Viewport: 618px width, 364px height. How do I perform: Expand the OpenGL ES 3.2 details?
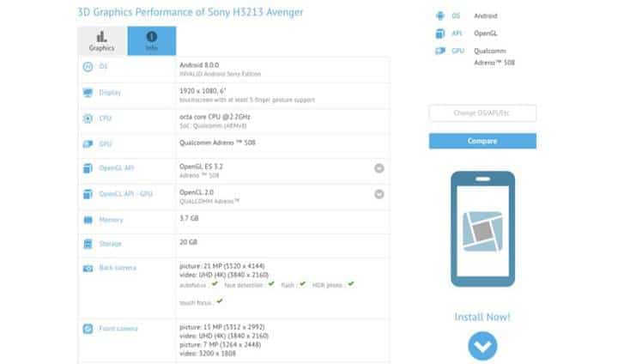tap(379, 168)
